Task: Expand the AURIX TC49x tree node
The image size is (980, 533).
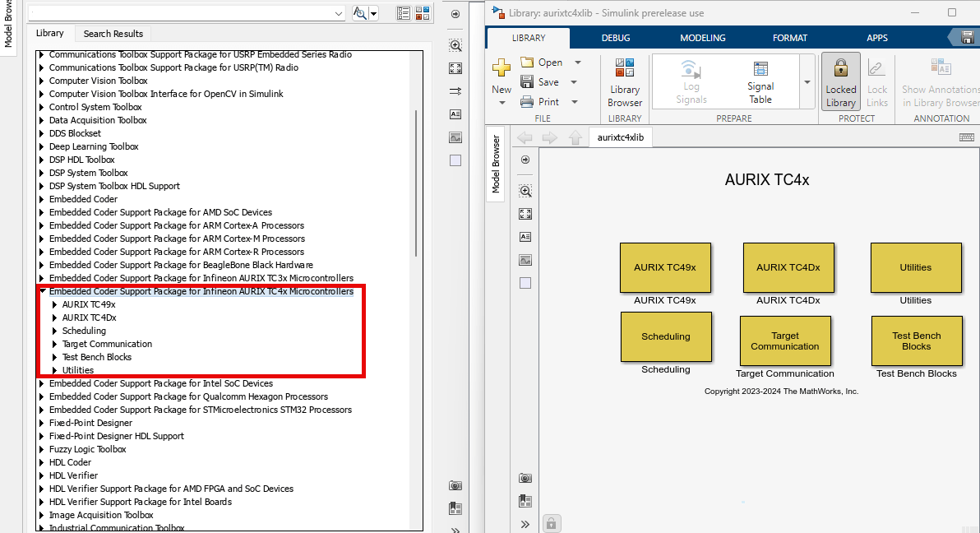Action: pos(55,304)
